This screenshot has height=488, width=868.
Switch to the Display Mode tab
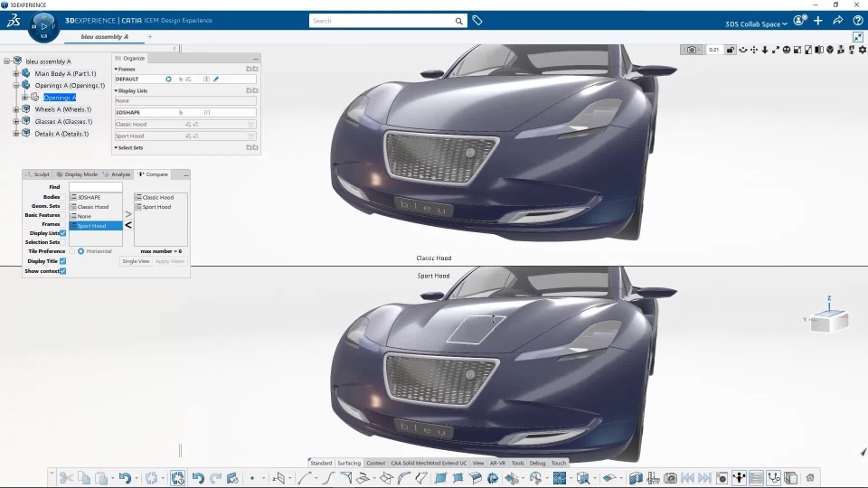tap(77, 174)
